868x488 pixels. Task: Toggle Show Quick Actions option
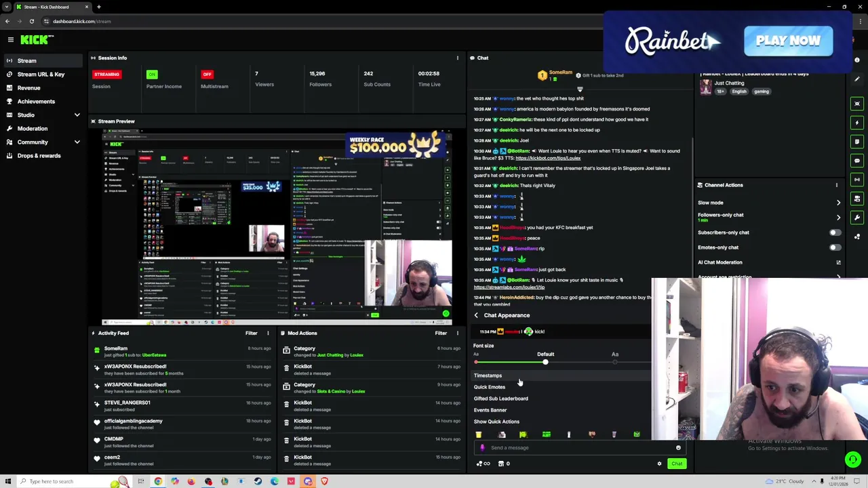[561, 422]
